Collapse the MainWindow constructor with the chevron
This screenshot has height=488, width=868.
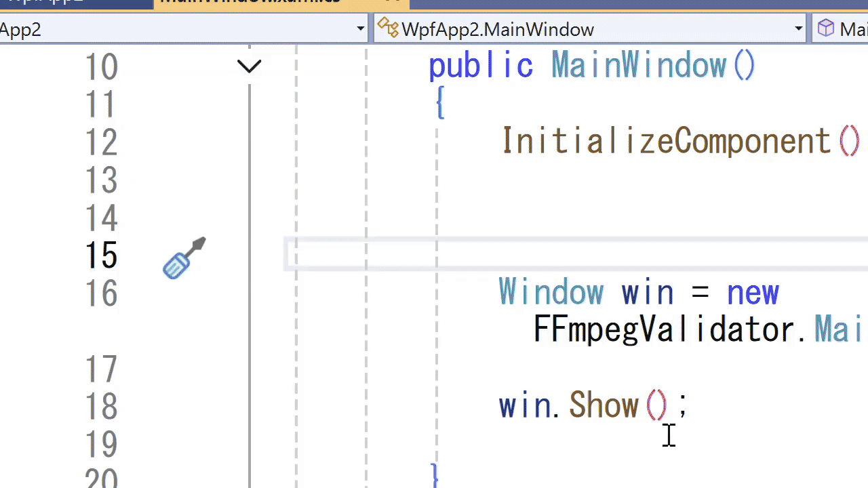pyautogui.click(x=250, y=65)
